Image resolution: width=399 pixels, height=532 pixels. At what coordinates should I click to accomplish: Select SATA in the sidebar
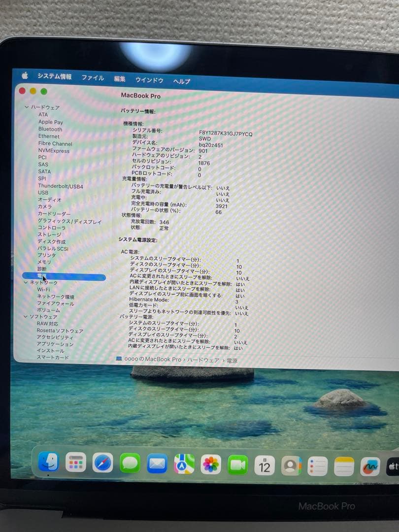[44, 171]
